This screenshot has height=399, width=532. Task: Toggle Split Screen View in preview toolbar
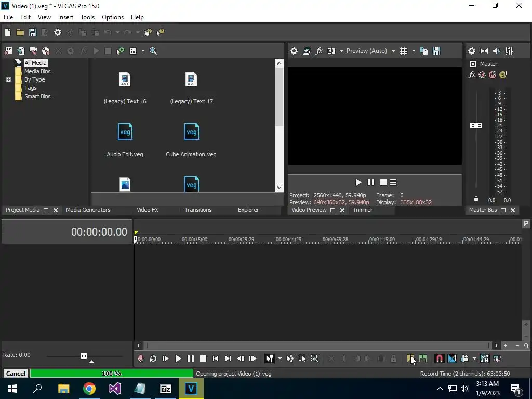(x=331, y=51)
